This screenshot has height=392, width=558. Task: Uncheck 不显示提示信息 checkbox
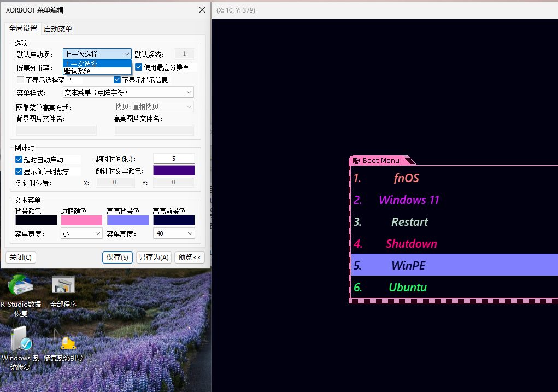pos(117,79)
